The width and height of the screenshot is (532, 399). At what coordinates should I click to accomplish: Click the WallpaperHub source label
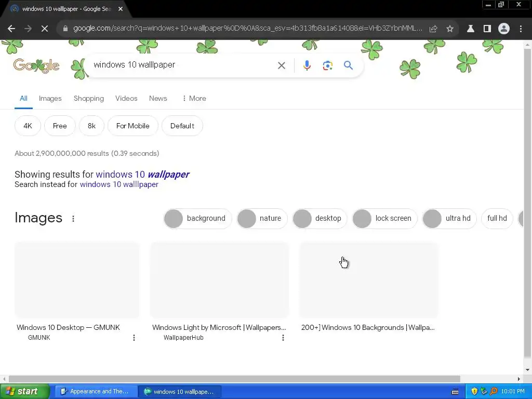pyautogui.click(x=183, y=338)
